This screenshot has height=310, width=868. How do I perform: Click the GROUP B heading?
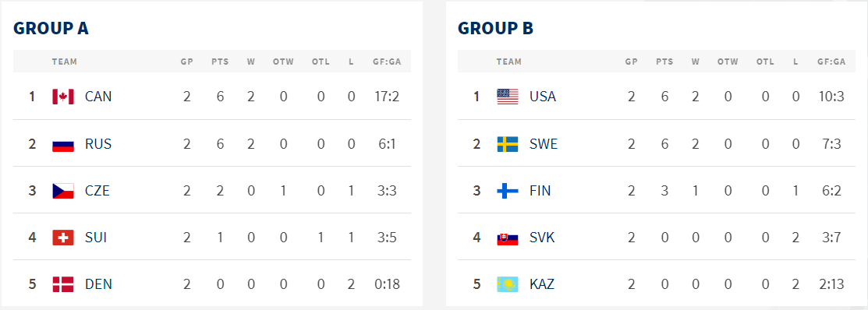pyautogui.click(x=495, y=28)
